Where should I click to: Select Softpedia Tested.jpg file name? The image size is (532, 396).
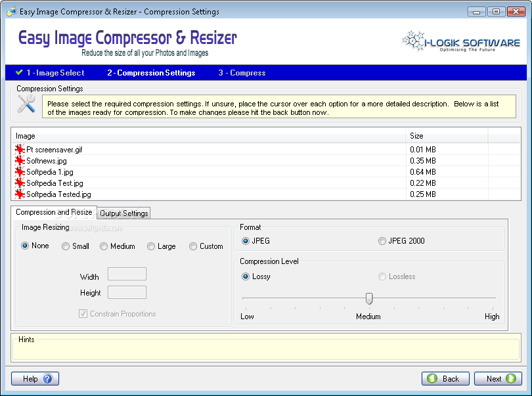click(58, 194)
